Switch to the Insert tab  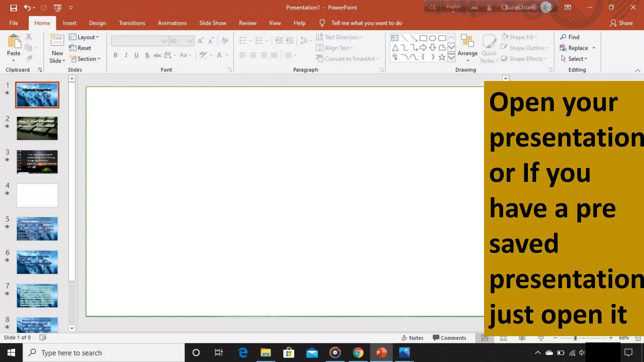pyautogui.click(x=69, y=23)
